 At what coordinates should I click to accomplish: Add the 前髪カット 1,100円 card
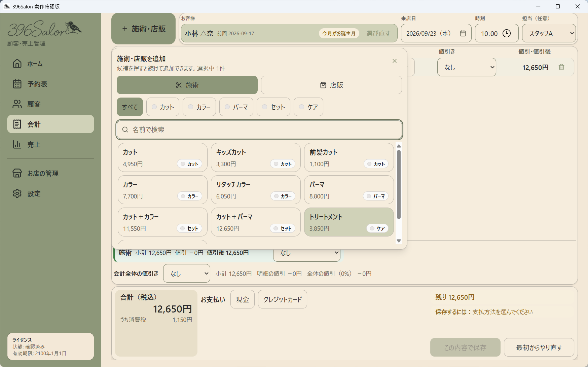click(x=349, y=157)
